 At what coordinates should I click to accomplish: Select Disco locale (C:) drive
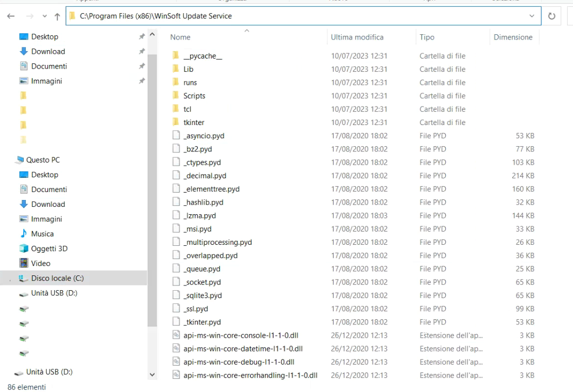[x=58, y=278]
